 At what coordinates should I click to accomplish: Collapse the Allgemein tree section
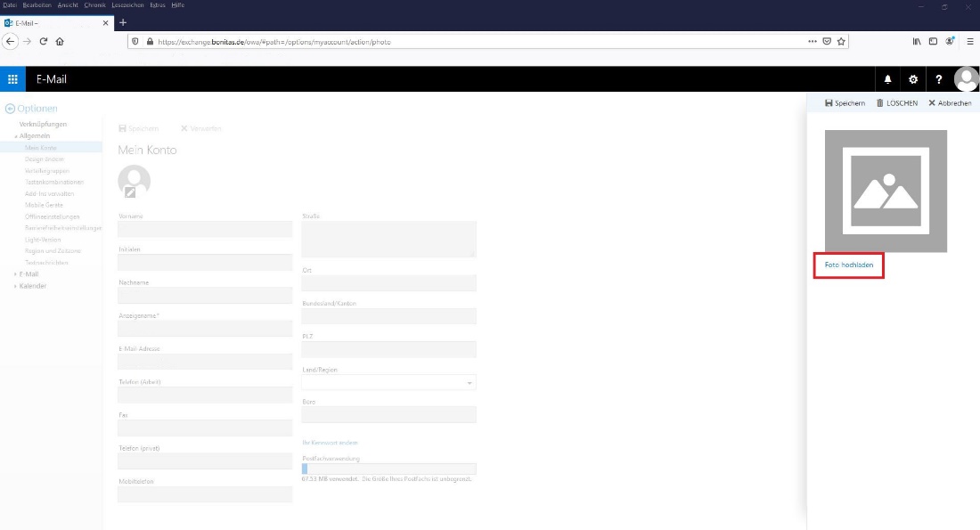(16, 136)
